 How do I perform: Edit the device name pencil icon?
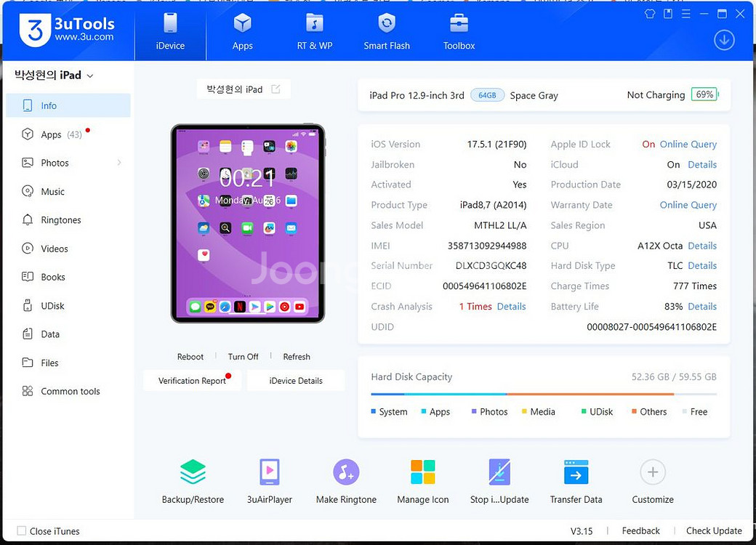(x=276, y=89)
